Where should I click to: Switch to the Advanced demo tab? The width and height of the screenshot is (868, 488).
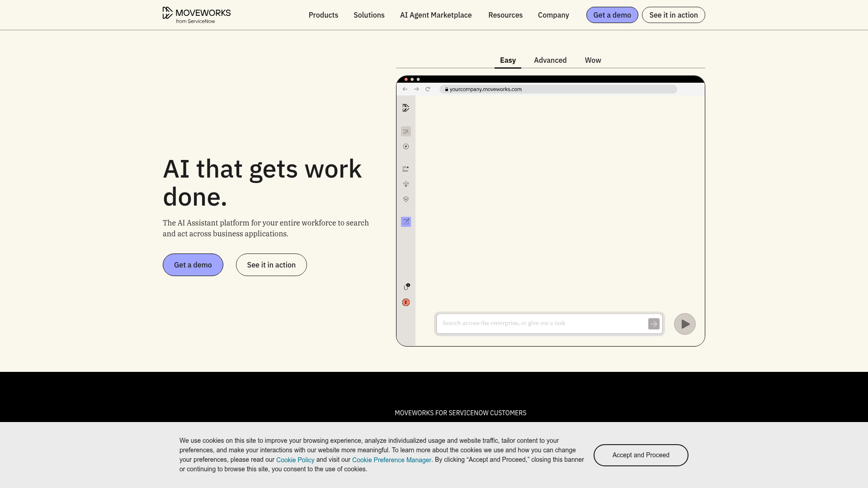coord(550,61)
